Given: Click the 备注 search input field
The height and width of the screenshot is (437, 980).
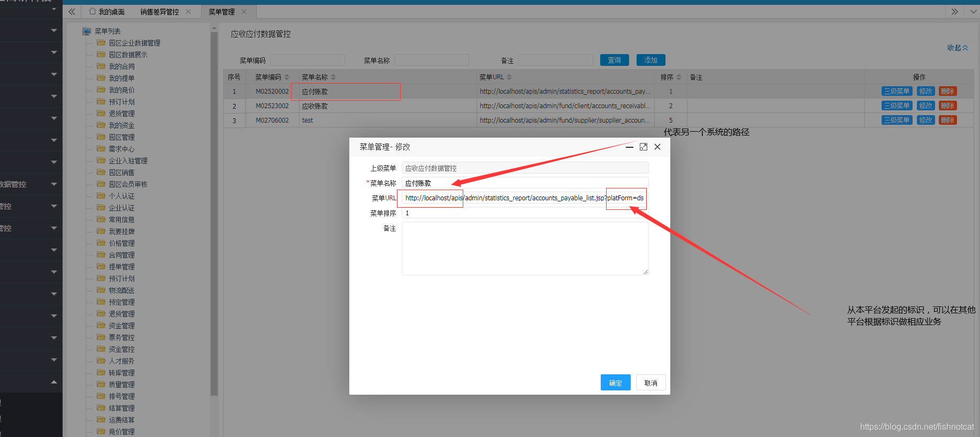Looking at the screenshot, I should (x=556, y=60).
